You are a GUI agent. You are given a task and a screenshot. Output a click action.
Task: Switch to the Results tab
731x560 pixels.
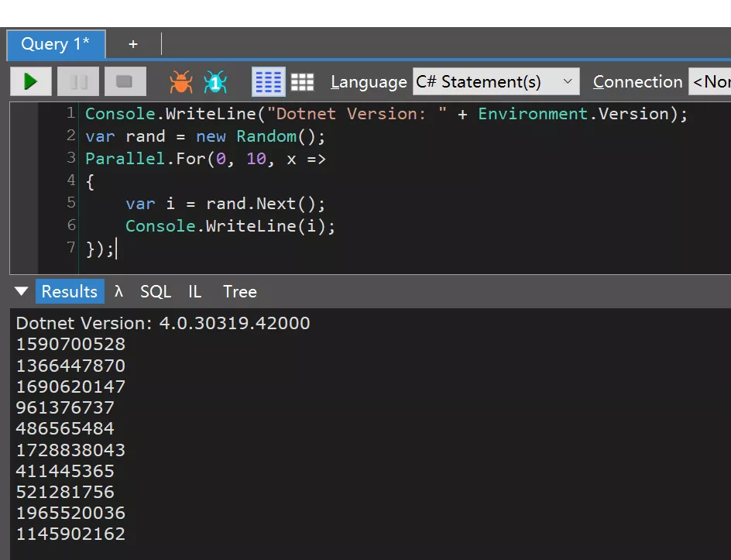[69, 291]
